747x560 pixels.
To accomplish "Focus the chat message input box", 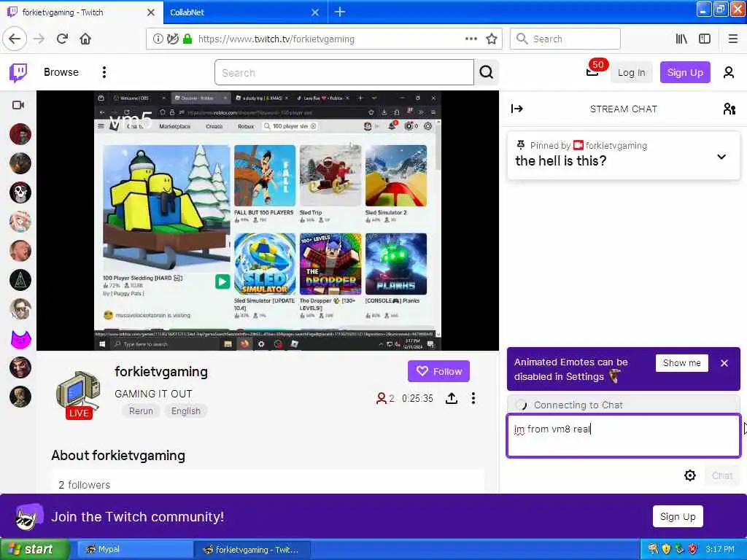I will coord(623,436).
